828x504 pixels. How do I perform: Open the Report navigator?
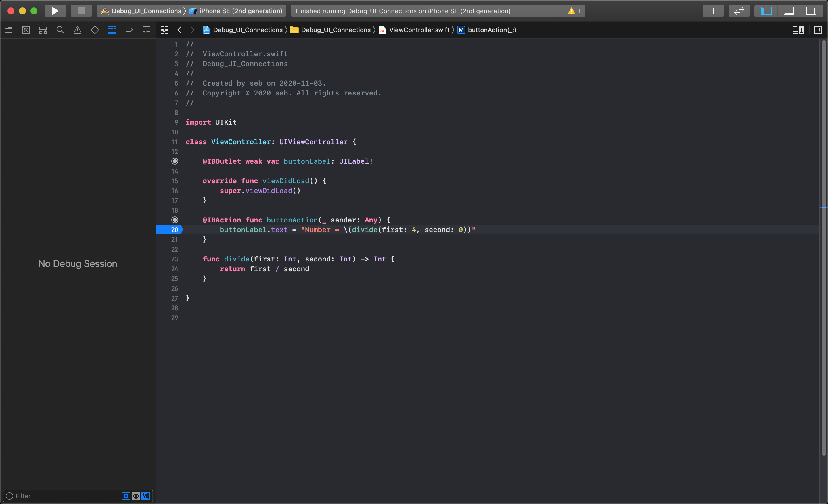[x=147, y=30]
